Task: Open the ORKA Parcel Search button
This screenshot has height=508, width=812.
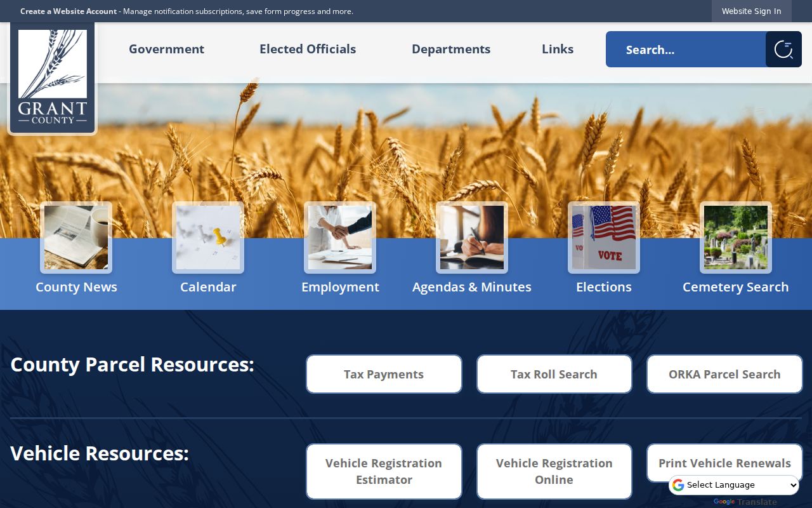Action: [x=724, y=374]
